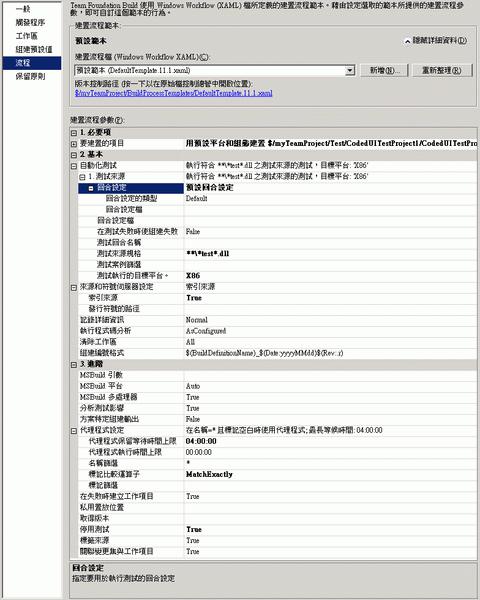Select 保留原則 in the left sidebar
Image resolution: width=480 pixels, height=600 pixels.
coord(31,77)
